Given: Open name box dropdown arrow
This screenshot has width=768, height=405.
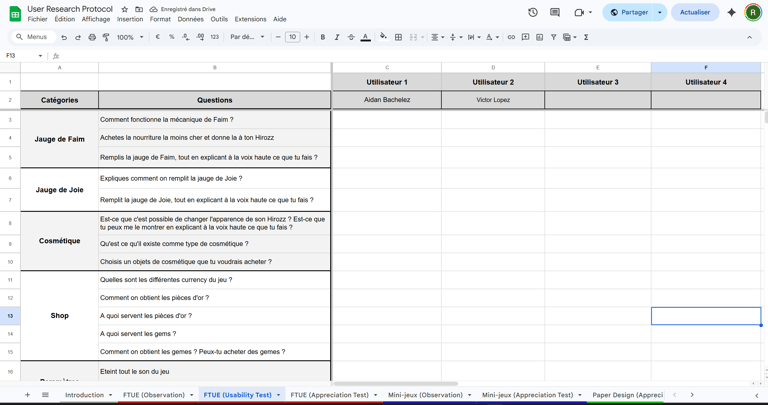Looking at the screenshot, I should pyautogui.click(x=40, y=56).
